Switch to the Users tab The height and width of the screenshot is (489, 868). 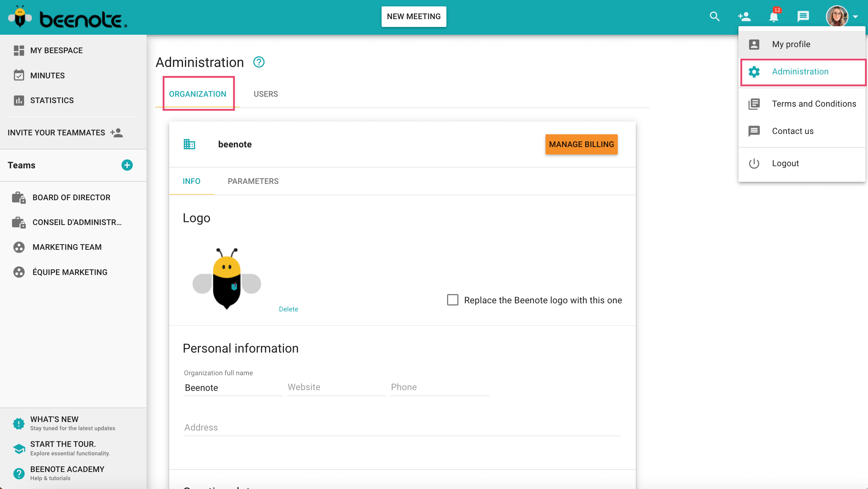[x=266, y=94]
